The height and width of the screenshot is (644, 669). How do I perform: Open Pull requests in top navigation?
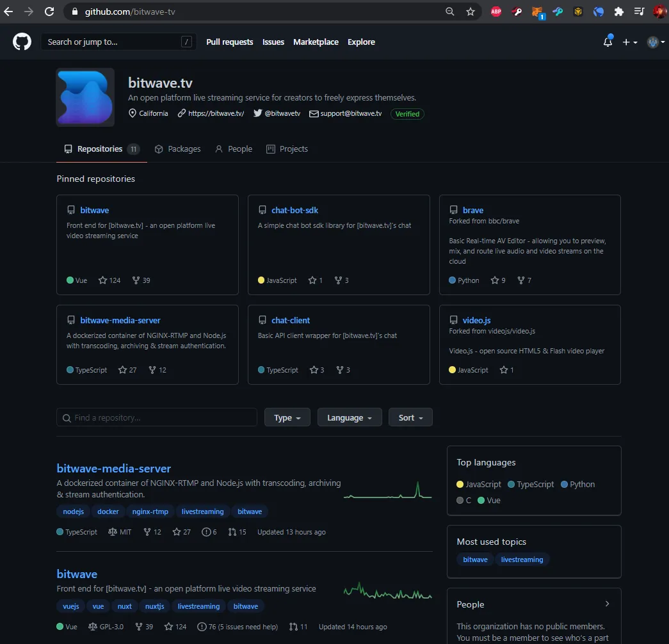tap(230, 42)
